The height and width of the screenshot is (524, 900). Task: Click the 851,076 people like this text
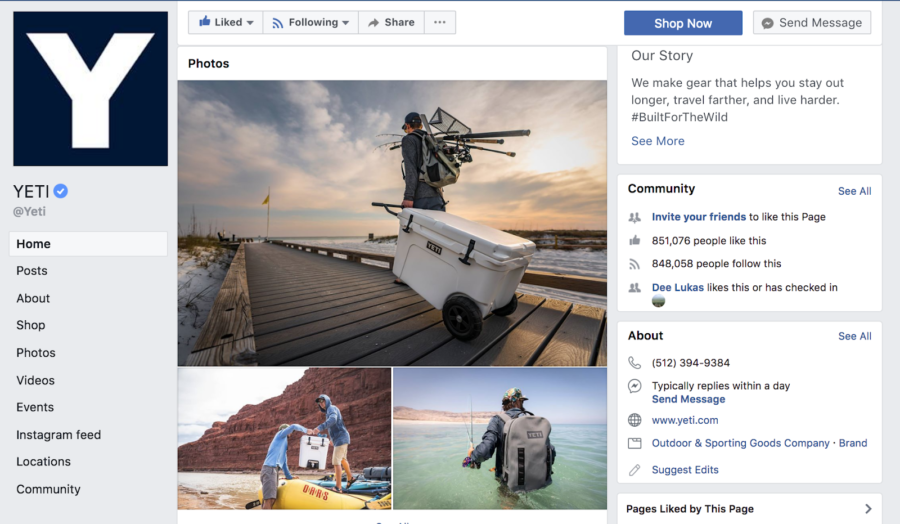point(709,240)
